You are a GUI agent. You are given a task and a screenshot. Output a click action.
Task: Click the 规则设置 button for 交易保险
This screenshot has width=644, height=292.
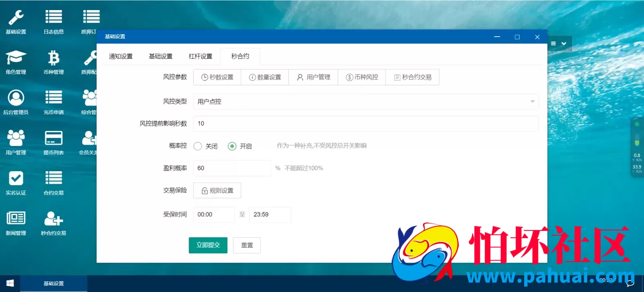tap(217, 191)
